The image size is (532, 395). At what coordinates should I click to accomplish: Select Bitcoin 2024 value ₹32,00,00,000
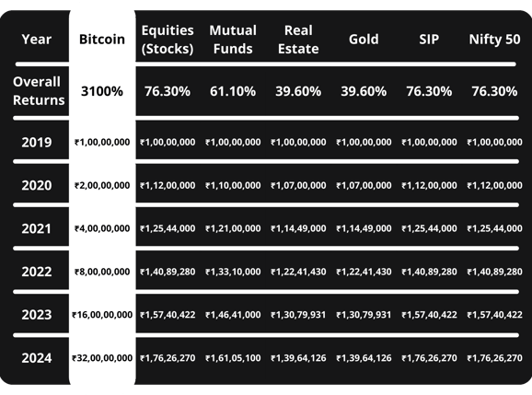point(102,358)
